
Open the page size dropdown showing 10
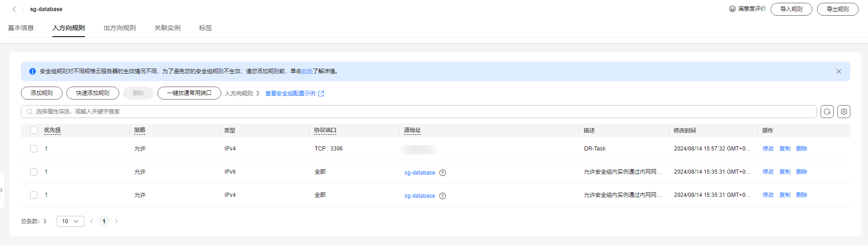[x=71, y=221]
